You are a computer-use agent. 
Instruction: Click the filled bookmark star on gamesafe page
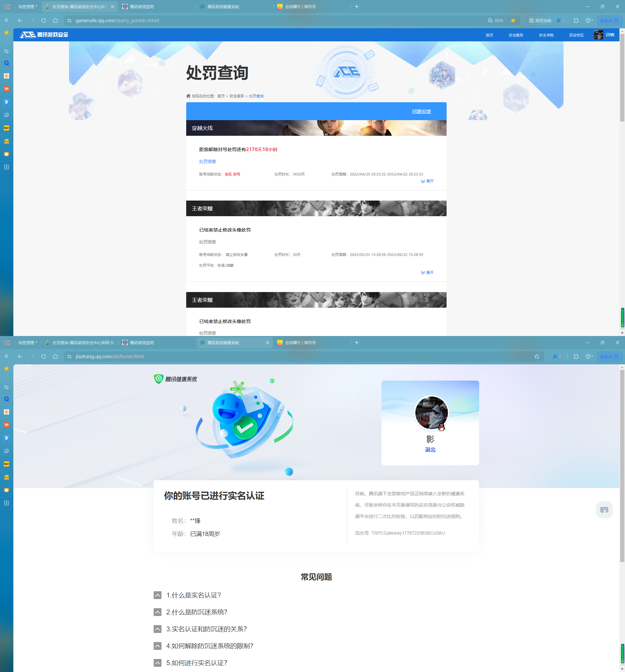(513, 20)
